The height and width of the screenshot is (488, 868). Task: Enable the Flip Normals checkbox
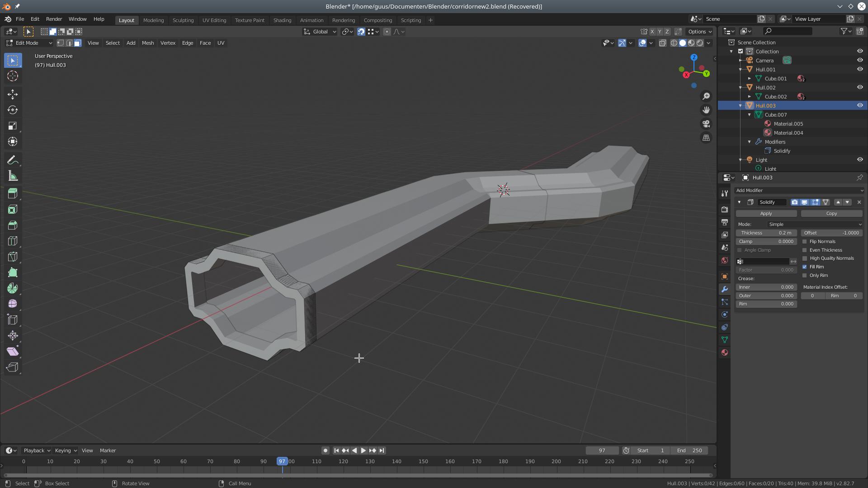pyautogui.click(x=805, y=241)
